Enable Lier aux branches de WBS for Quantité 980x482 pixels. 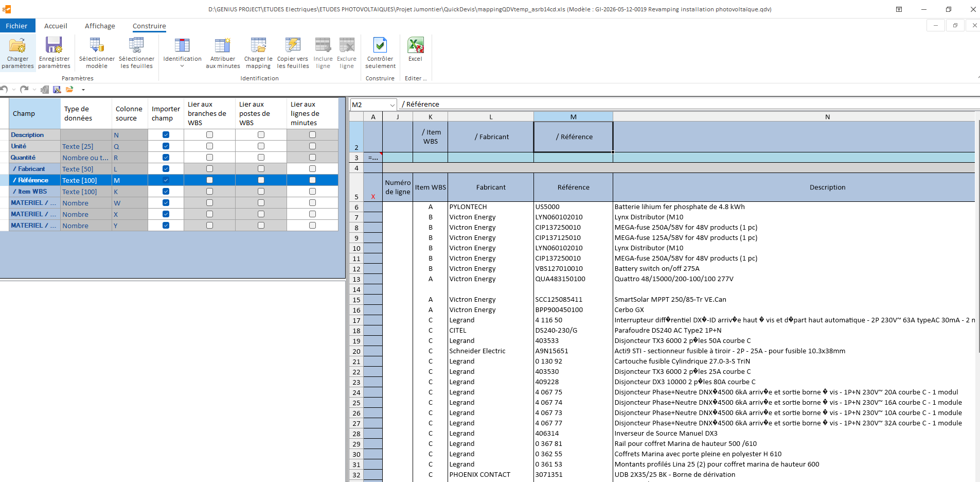coord(209,158)
